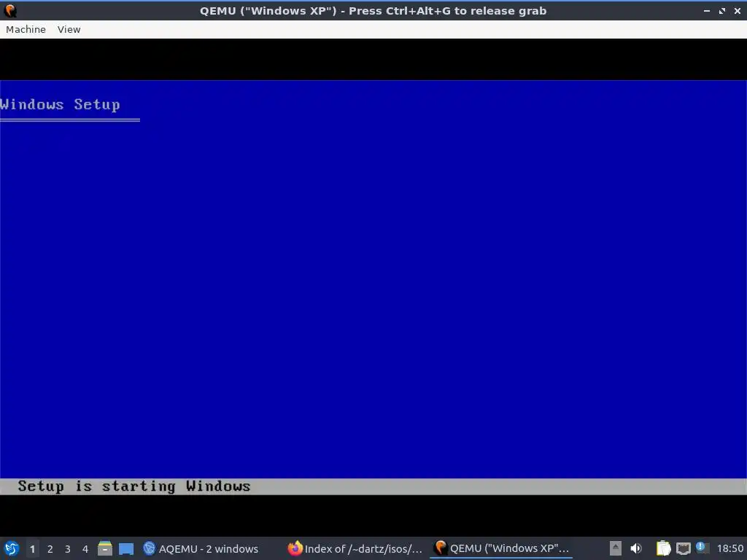Click the network connection tray icon

coord(683,548)
